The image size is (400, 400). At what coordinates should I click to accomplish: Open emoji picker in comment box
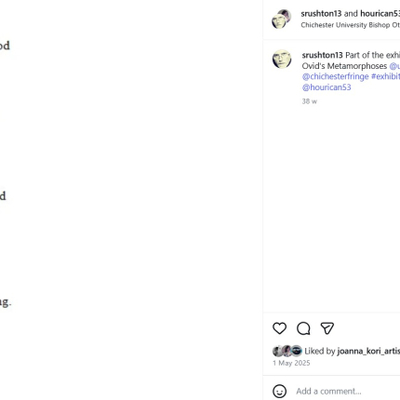[279, 391]
